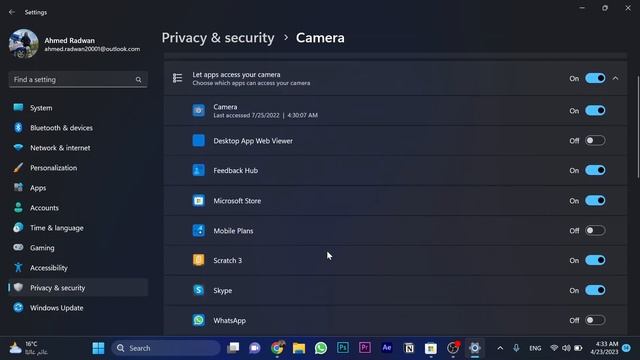
Task: Go to Bluetooth & devices
Action: click(x=78, y=128)
